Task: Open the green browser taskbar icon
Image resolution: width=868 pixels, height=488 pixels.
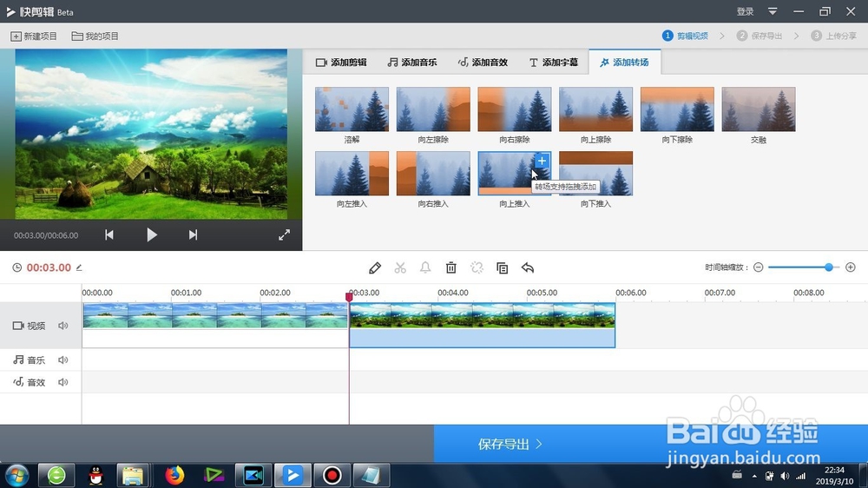Action: pyautogui.click(x=56, y=475)
